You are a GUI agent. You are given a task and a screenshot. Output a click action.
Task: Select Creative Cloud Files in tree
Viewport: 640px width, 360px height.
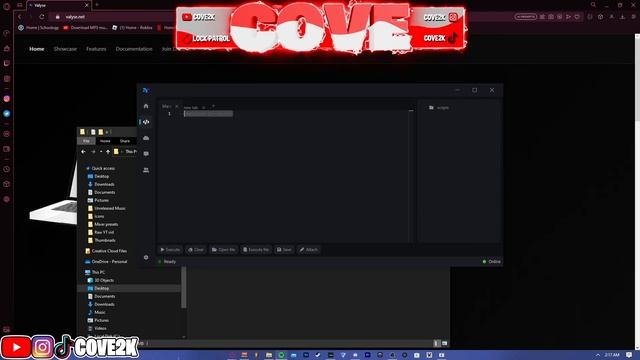[106, 251]
